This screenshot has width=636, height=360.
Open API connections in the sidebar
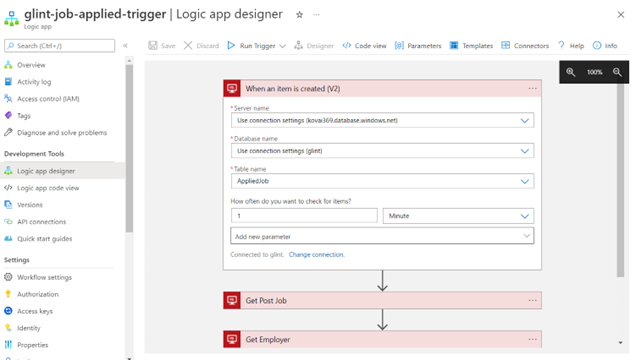pos(41,222)
